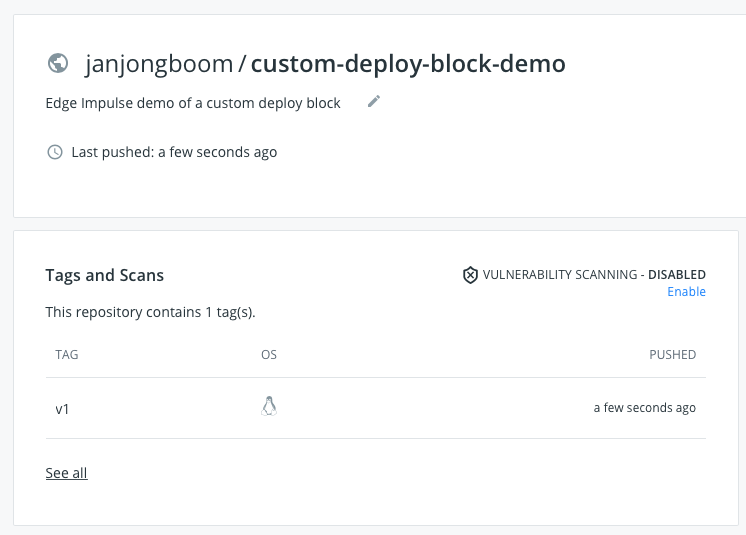This screenshot has width=746, height=535.
Task: Click the PUSHED column header
Action: (673, 355)
